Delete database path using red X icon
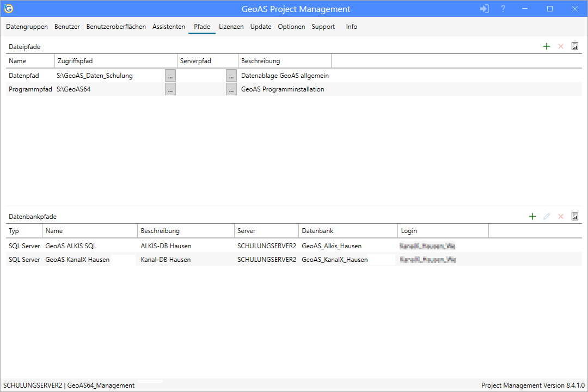 click(561, 217)
